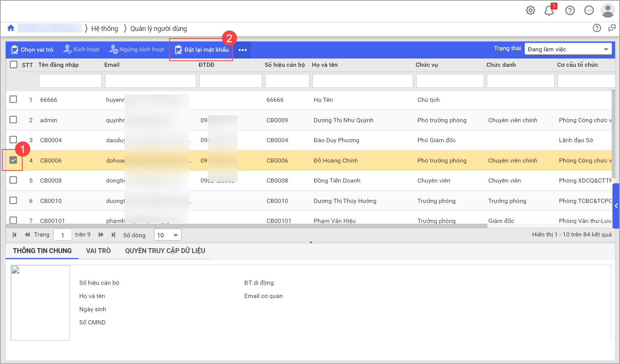Open the QUYỀN TRUY CẬP DỮ LIỆU tab
The height and width of the screenshot is (364, 620).
[165, 251]
